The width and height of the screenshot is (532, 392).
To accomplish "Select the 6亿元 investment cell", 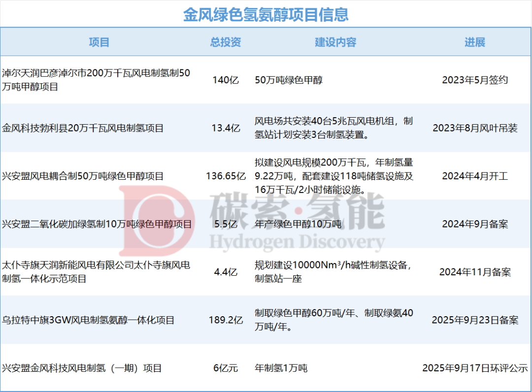I will [x=226, y=368].
